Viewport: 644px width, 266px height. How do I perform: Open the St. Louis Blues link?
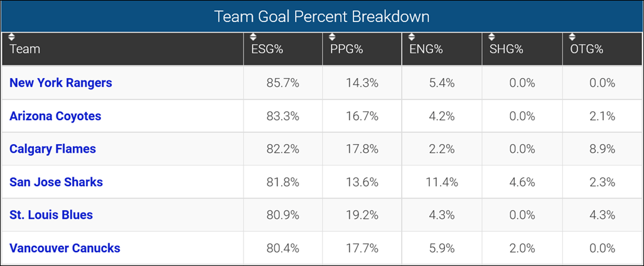[x=51, y=215]
